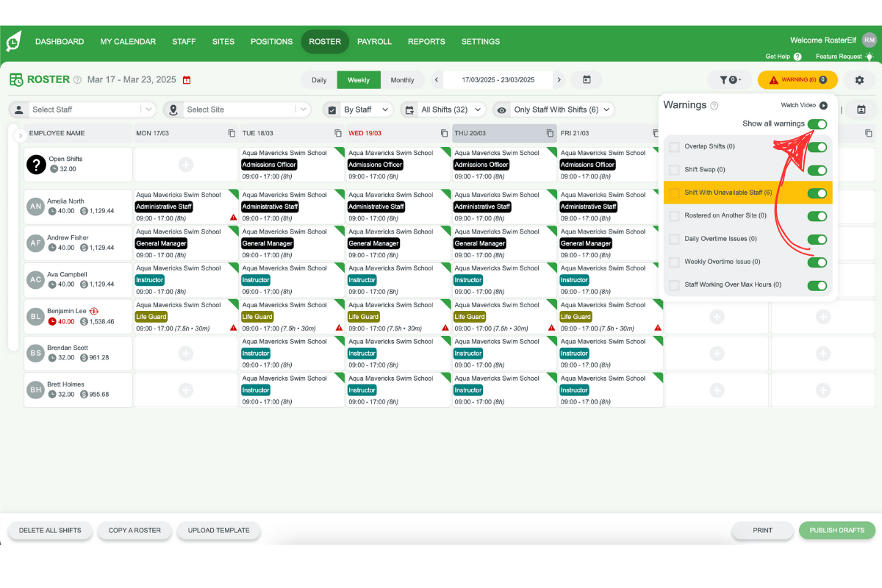Viewport: 882px width, 588px height.
Task: Click the PUBLISH DRAFTS button
Action: coord(836,530)
